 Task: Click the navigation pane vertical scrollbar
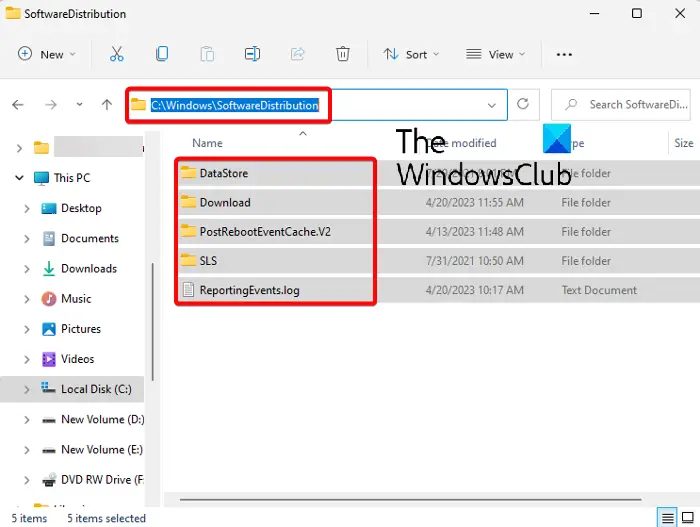pyautogui.click(x=153, y=322)
